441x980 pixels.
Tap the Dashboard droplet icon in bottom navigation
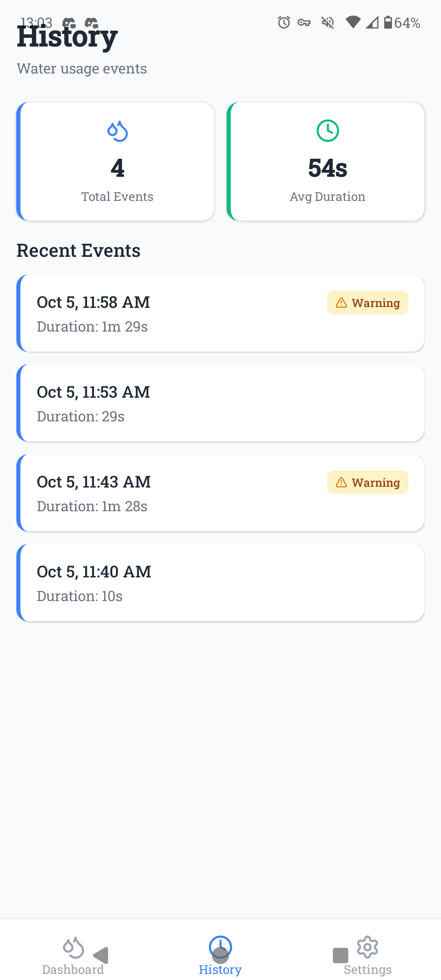point(73,947)
